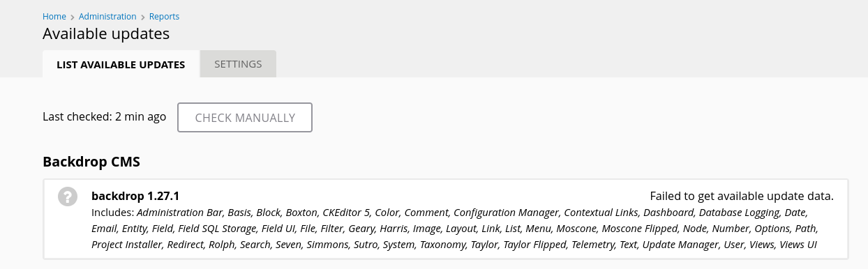This screenshot has height=269, width=868.
Task: Go to the Home breadcrumb link
Action: pos(54,16)
